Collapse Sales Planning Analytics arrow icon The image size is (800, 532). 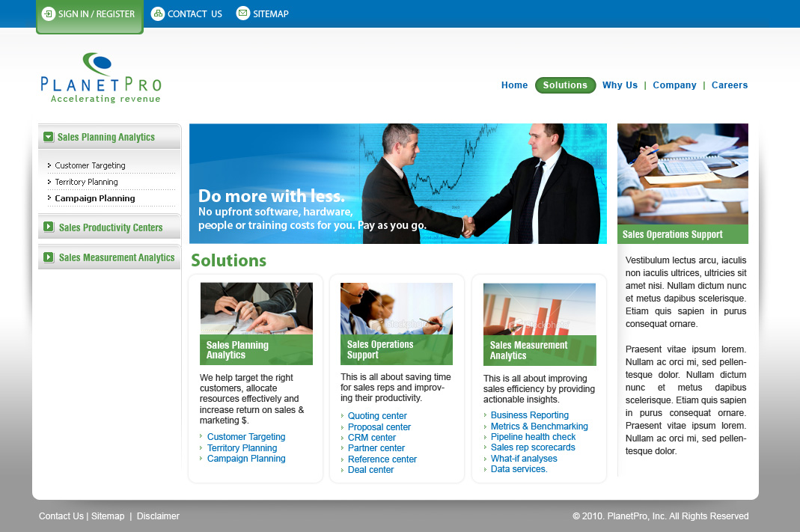[x=49, y=137]
